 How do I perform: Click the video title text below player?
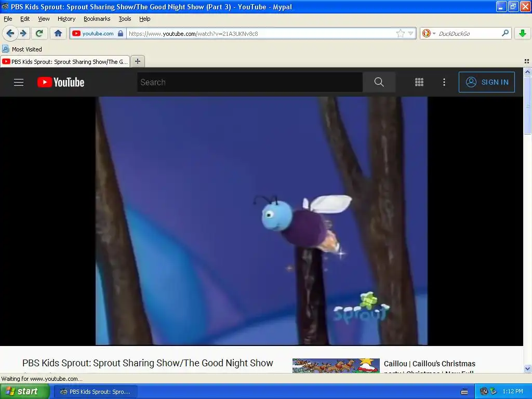(148, 363)
